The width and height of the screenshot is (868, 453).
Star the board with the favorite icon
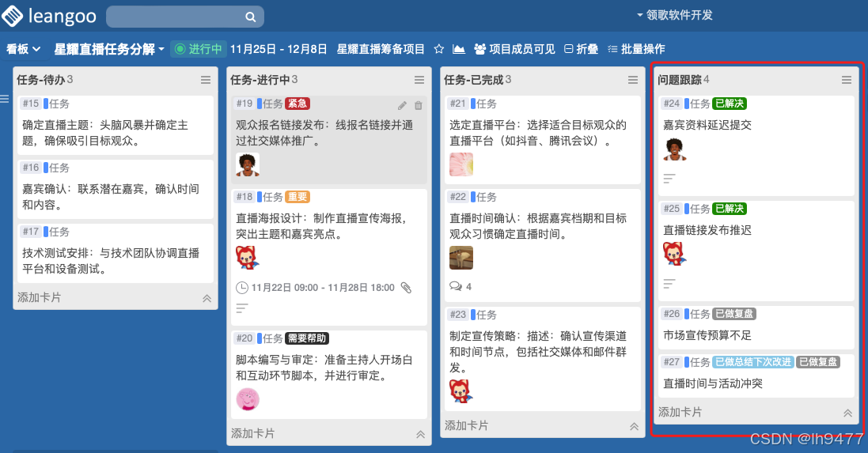[x=439, y=49]
